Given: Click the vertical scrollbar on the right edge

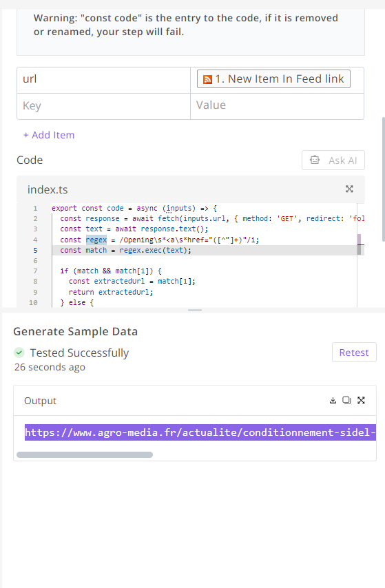Looking at the screenshot, I should 383,179.
